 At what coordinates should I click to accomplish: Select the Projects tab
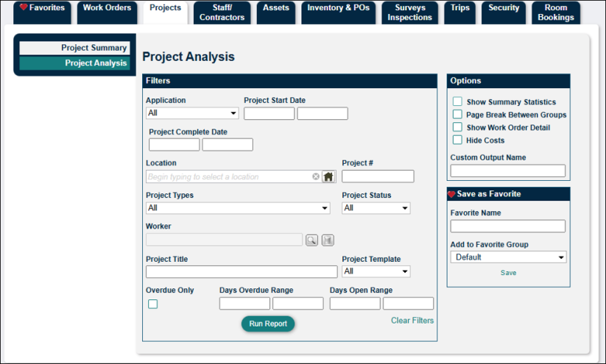pyautogui.click(x=166, y=13)
